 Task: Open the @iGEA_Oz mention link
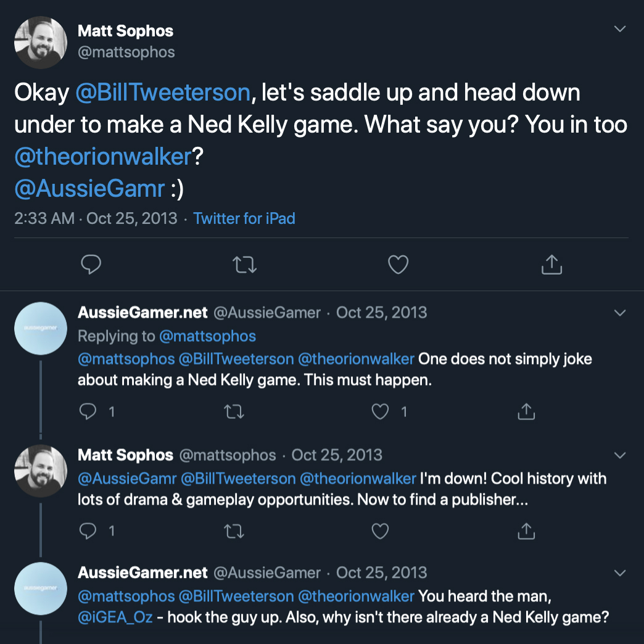[115, 617]
